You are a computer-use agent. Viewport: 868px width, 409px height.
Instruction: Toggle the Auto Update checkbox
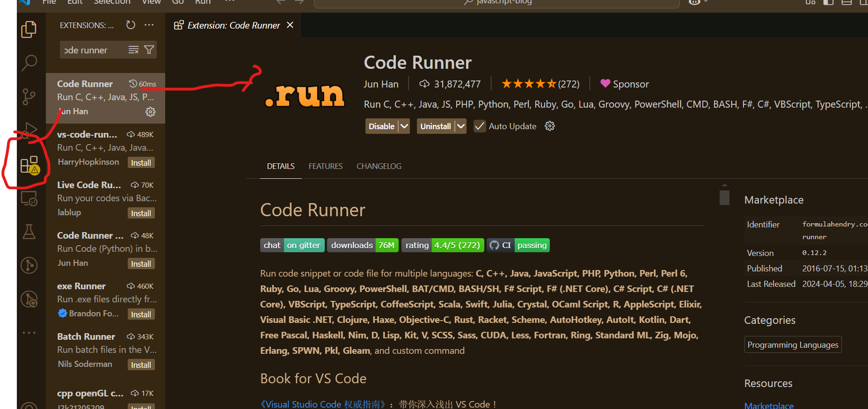click(480, 126)
